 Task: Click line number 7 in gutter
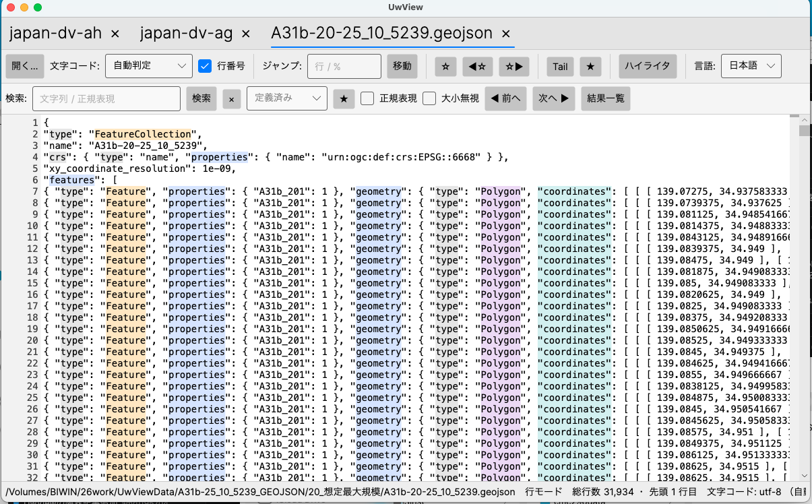(x=35, y=191)
